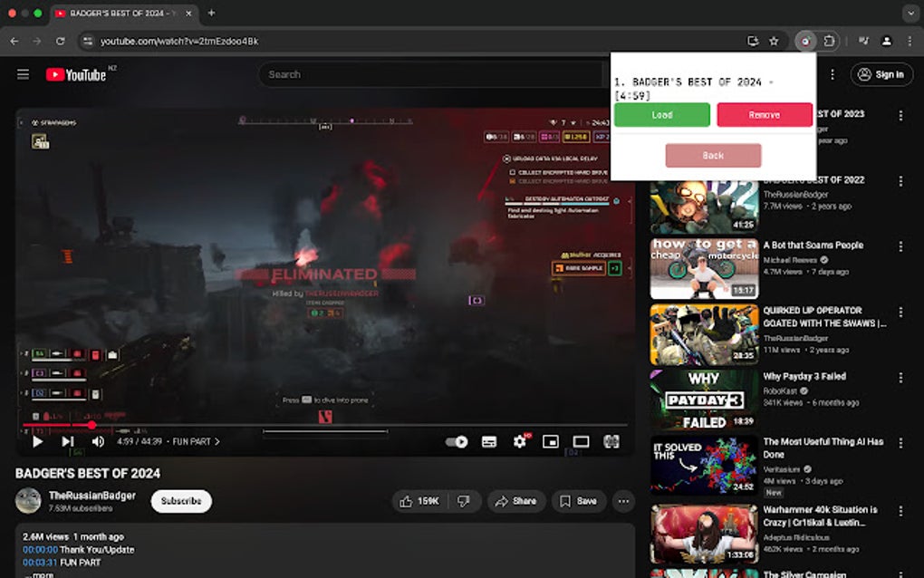This screenshot has width=924, height=578.
Task: Subscribe to TheRussianBadger channel
Action: pos(180,501)
